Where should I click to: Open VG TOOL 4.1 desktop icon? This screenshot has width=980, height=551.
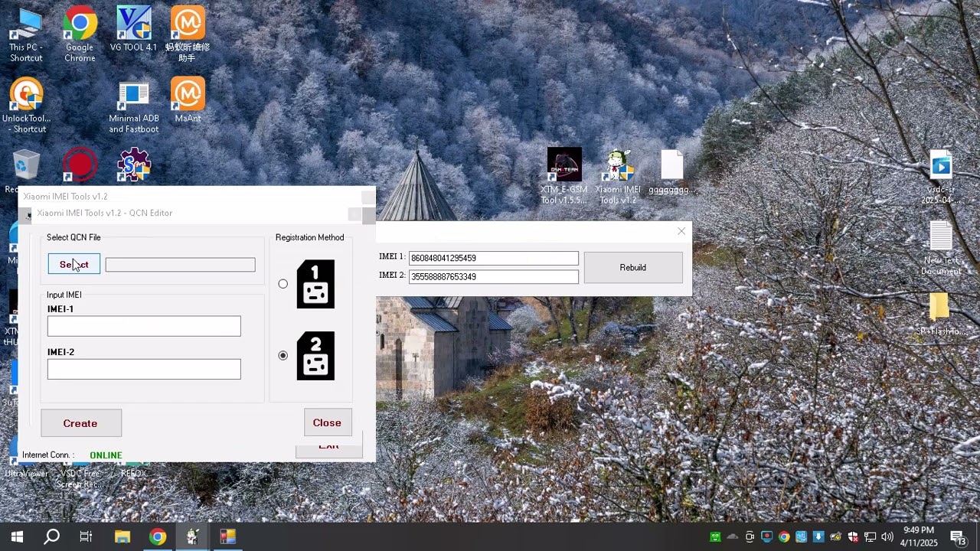133,29
